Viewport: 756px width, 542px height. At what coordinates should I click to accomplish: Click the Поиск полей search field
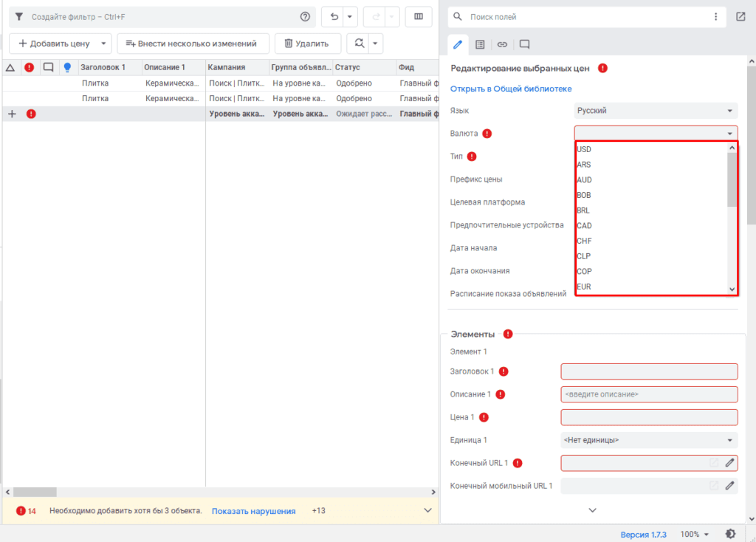588,17
